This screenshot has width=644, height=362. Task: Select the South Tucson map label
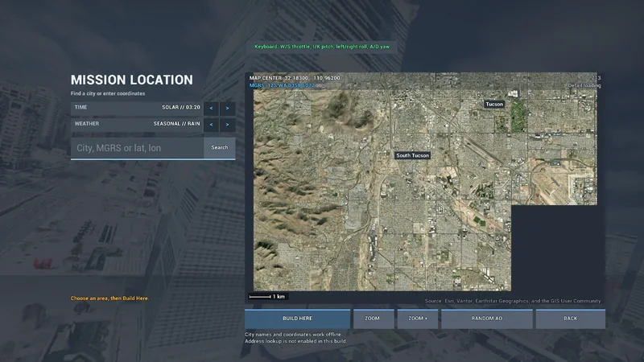(412, 155)
